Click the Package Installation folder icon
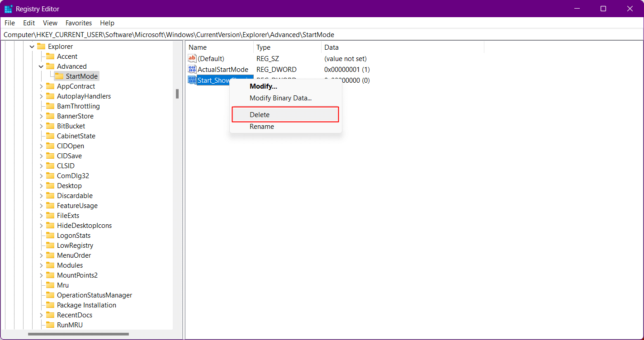The height and width of the screenshot is (340, 644). click(50, 305)
